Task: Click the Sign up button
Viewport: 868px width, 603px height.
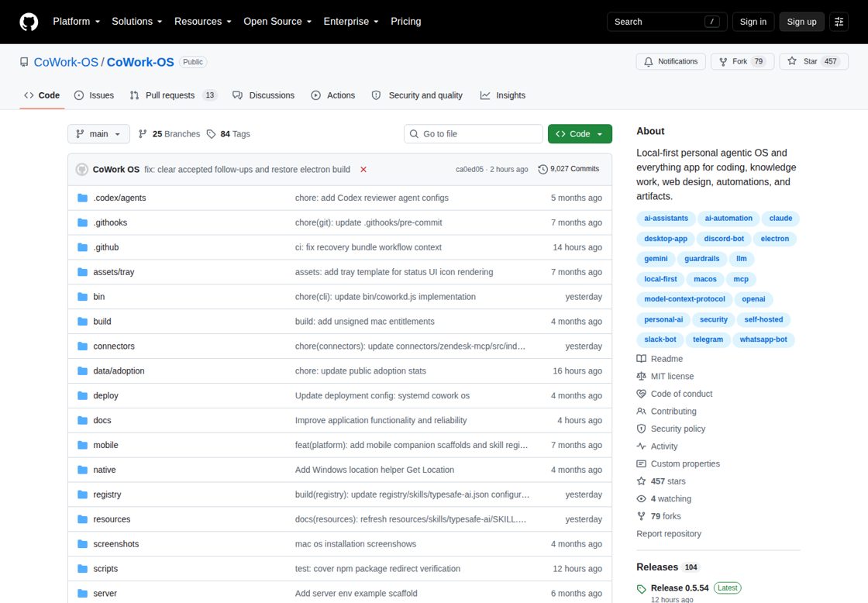Action: 801,22
